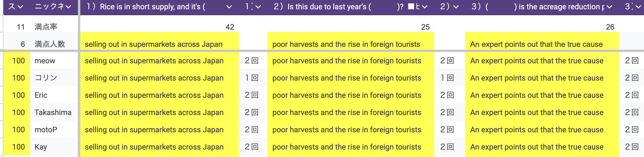The height and width of the screenshot is (157, 644).
Task: Click the cell with value 26
Action: click(x=610, y=27)
